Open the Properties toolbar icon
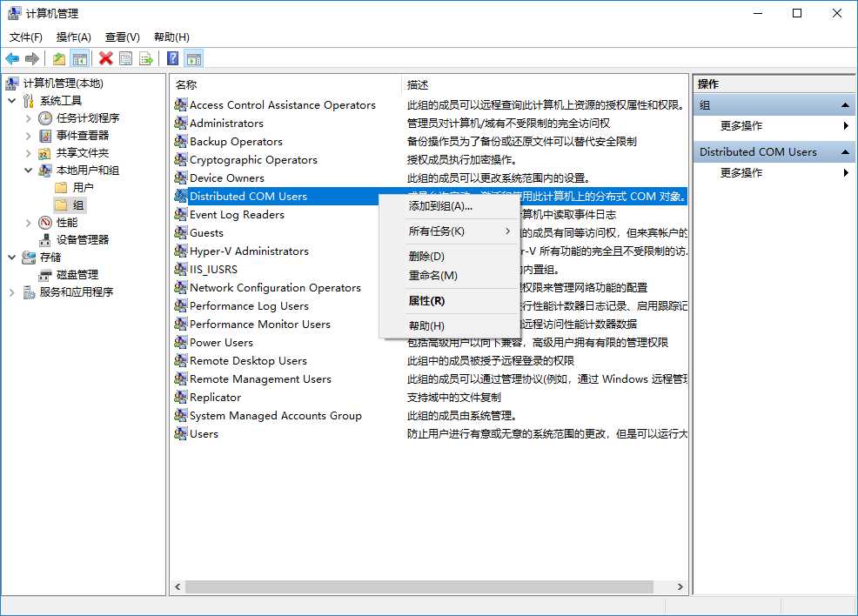 [x=126, y=58]
